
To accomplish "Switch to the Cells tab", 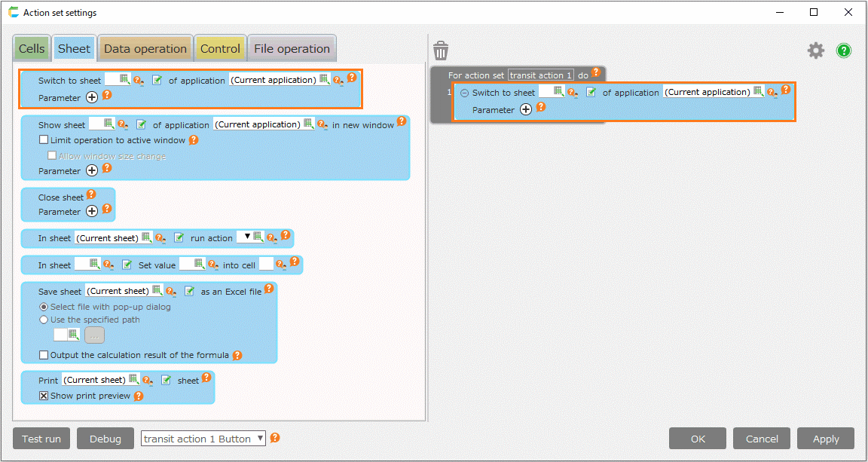I will tap(32, 49).
